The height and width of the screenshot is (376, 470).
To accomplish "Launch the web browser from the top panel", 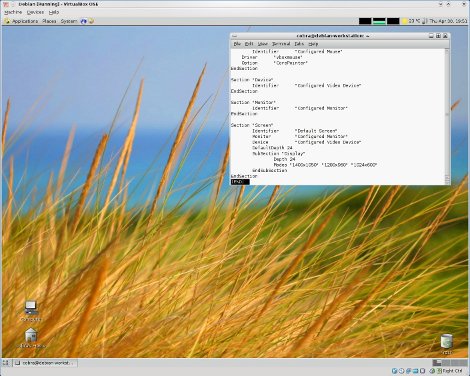I will coord(83,21).
